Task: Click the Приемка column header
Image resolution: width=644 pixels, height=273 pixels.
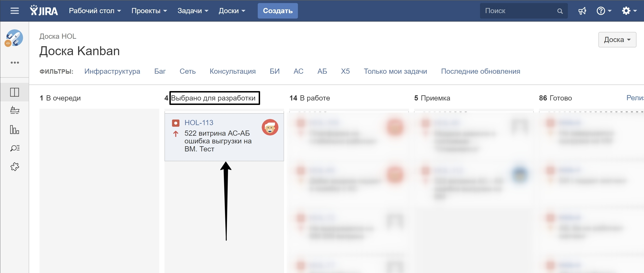Action: [x=435, y=98]
